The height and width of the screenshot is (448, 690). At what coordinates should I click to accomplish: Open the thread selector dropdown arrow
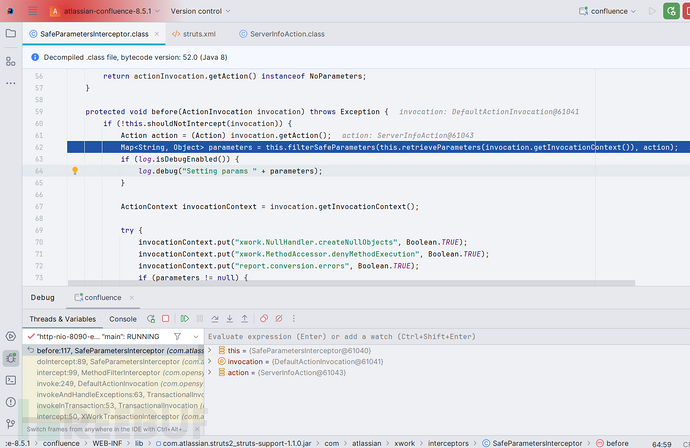coord(196,337)
